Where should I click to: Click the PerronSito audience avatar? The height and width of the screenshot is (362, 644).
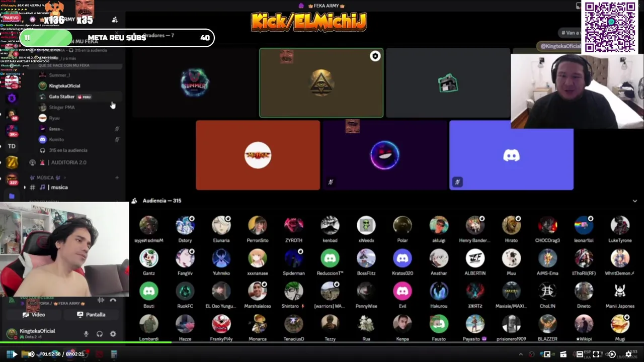(258, 225)
